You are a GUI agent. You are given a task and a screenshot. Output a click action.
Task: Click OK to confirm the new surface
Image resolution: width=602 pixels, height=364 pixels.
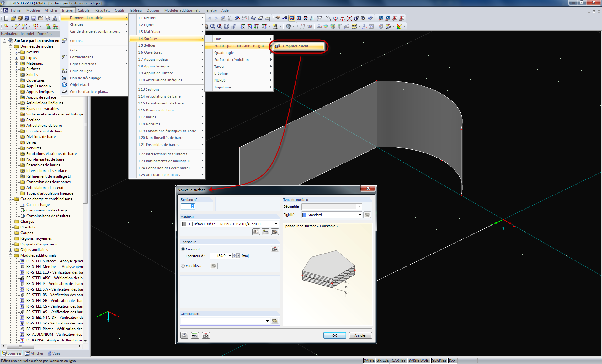[x=334, y=335]
